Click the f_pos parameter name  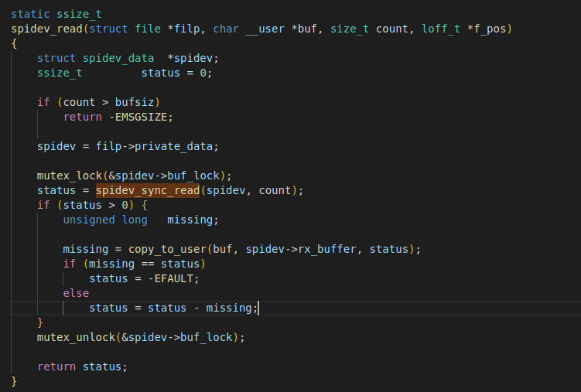click(x=494, y=29)
